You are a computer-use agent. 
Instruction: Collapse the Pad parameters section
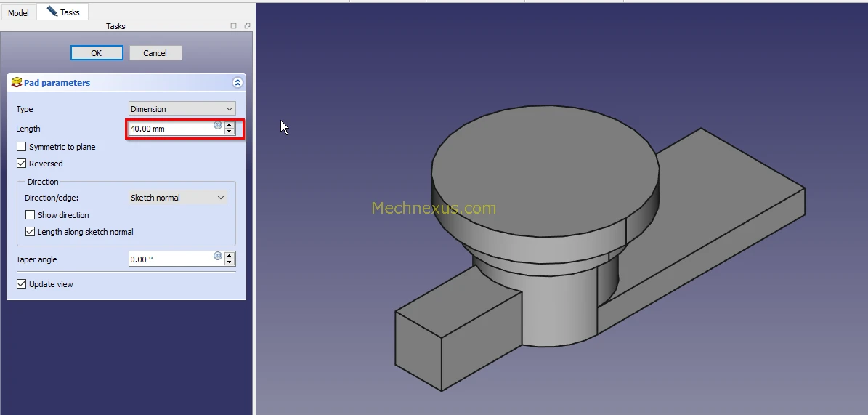pos(238,83)
